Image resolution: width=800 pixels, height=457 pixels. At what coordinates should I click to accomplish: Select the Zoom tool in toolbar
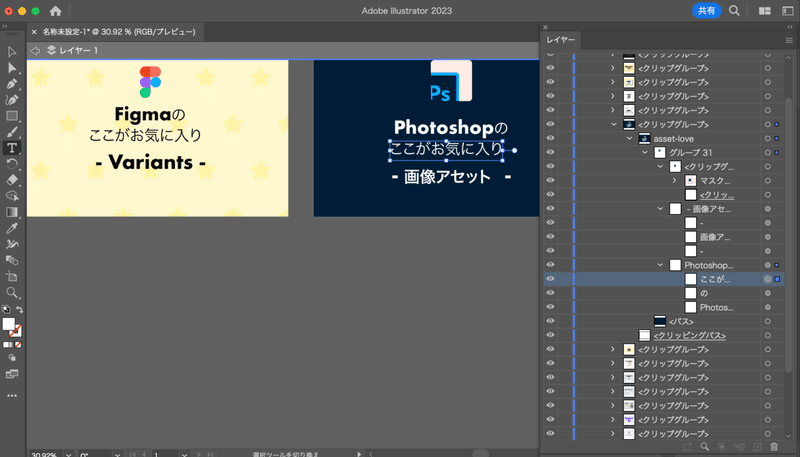(12, 293)
